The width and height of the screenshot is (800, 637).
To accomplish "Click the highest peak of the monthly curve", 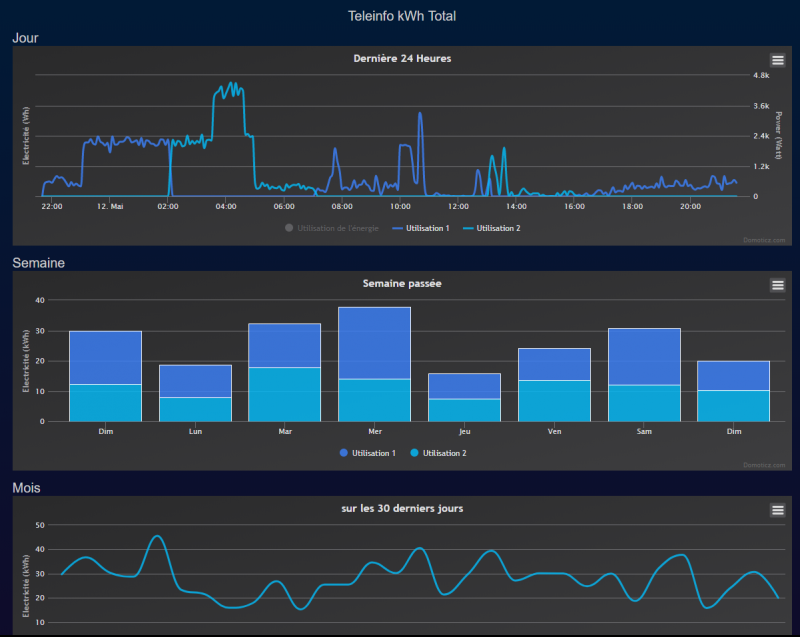I will [x=157, y=536].
